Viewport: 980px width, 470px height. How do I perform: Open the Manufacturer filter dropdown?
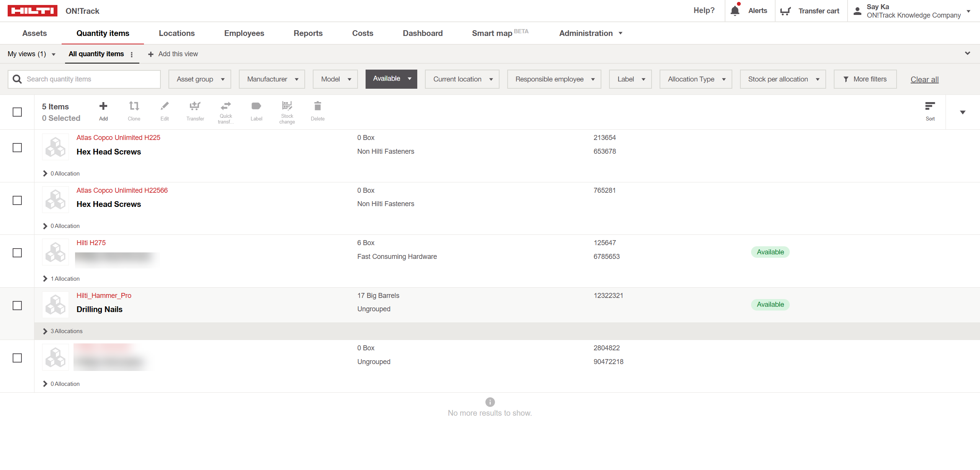tap(272, 79)
